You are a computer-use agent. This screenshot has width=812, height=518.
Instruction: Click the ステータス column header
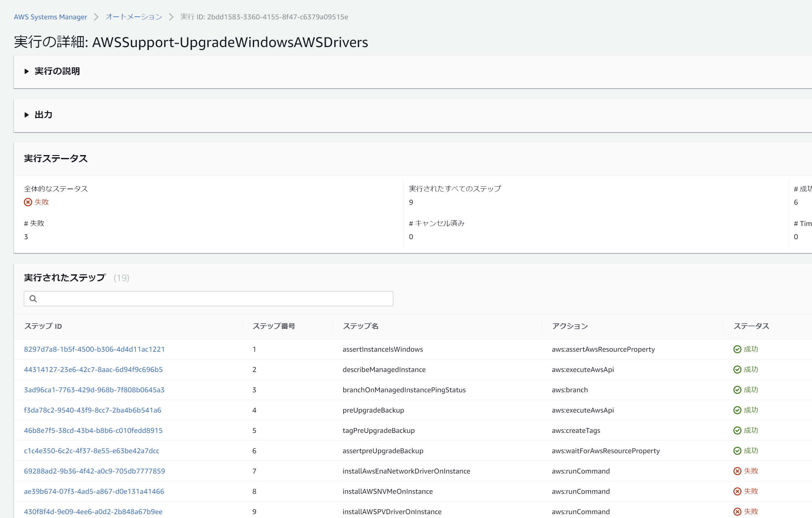[751, 326]
